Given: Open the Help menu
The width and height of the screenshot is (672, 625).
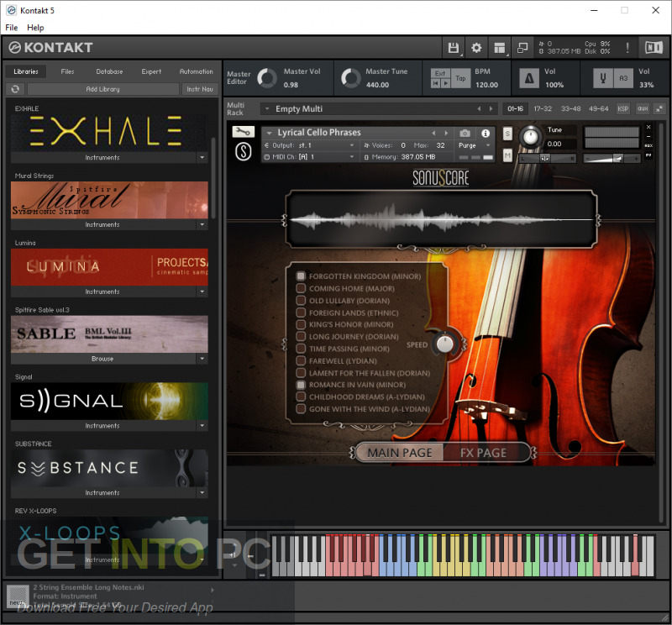Looking at the screenshot, I should point(35,28).
